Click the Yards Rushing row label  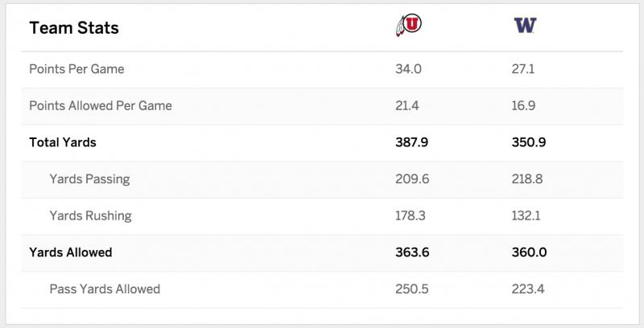coord(91,215)
